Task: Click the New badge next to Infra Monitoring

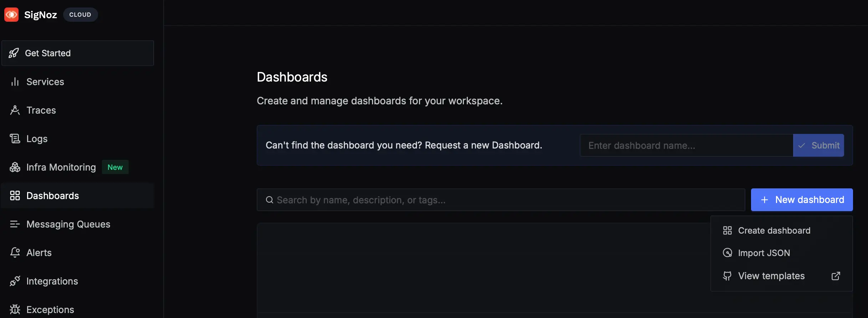Action: 115,167
